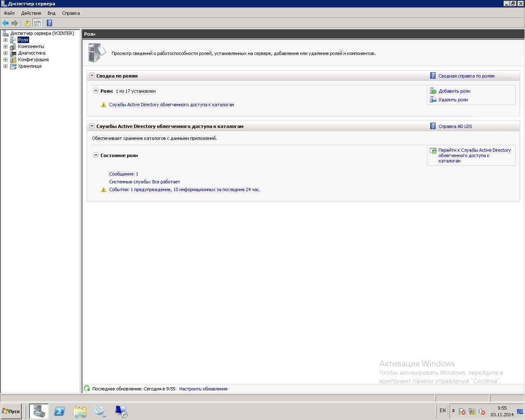Viewport: 525px width, 420px height.
Task: Click the Роли tree node icon
Action: tap(13, 40)
